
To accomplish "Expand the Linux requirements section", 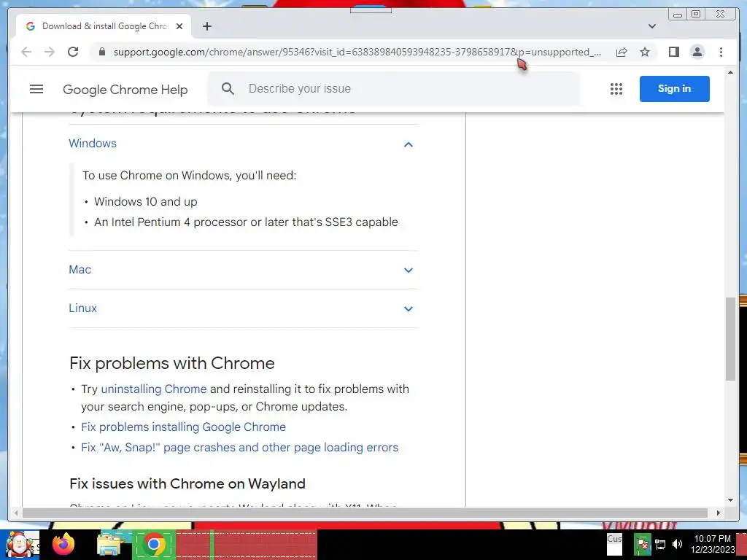I will pyautogui.click(x=409, y=308).
